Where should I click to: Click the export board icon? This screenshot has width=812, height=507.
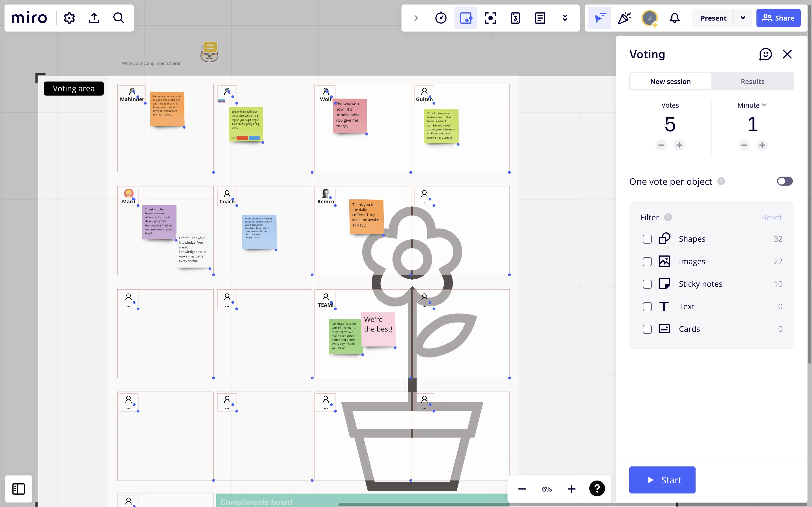point(94,18)
